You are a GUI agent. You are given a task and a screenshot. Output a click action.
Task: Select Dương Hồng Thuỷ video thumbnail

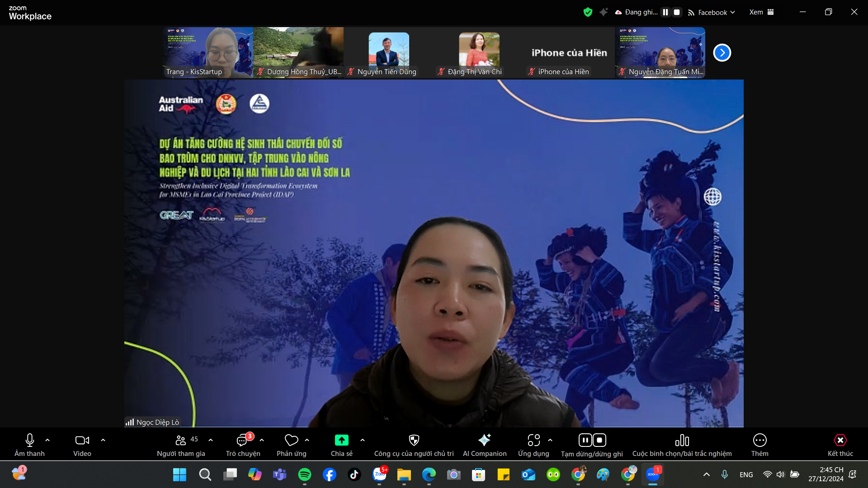(298, 52)
